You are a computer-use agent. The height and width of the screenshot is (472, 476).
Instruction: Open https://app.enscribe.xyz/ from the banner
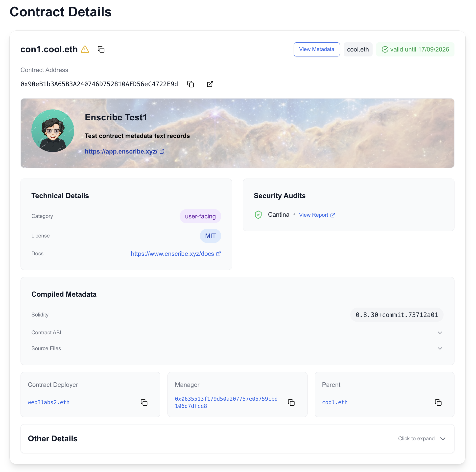(x=121, y=151)
